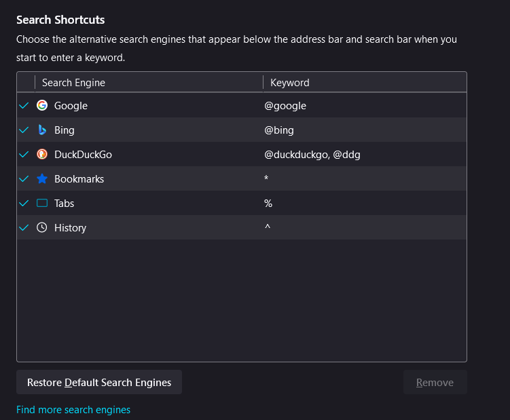Uncheck the Google search shortcut
This screenshot has height=420, width=510.
pos(24,106)
